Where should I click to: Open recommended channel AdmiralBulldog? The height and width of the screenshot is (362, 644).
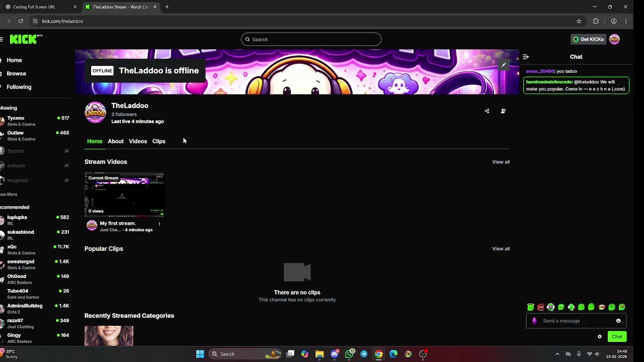[x=35, y=309]
